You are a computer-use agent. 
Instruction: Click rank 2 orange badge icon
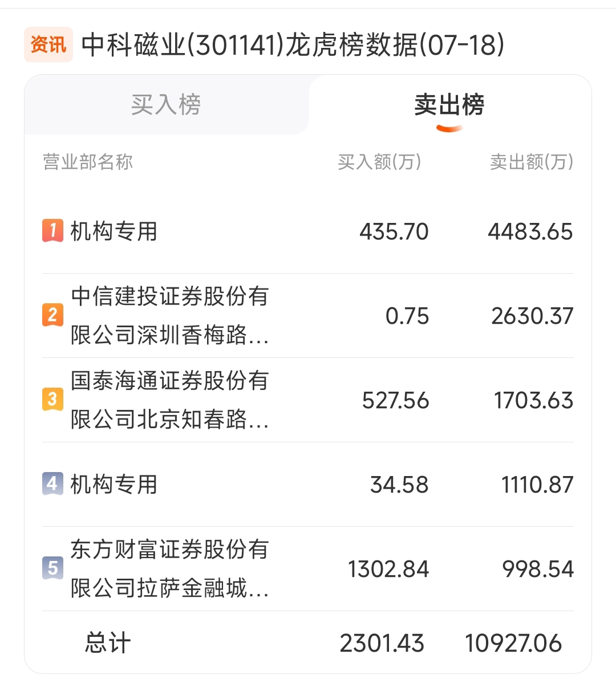[x=52, y=315]
